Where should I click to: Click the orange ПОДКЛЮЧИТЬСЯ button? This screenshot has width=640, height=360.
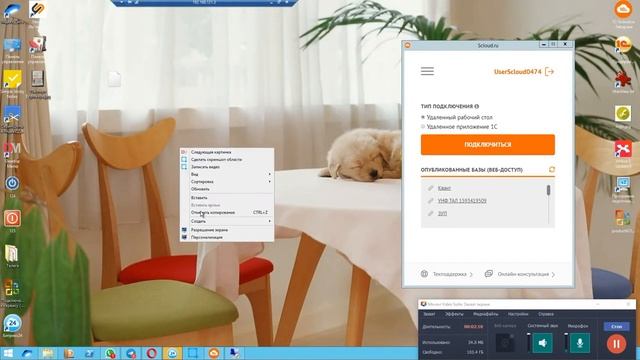click(488, 144)
